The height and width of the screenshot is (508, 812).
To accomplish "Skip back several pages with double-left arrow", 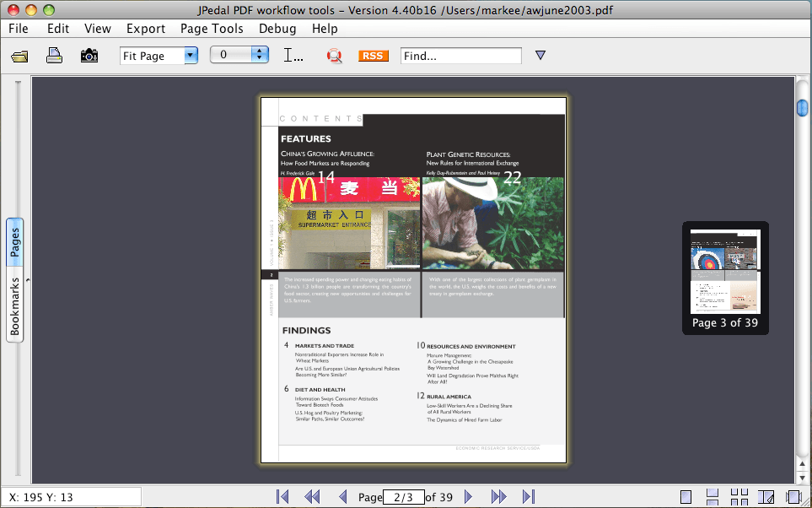I will coord(312,497).
